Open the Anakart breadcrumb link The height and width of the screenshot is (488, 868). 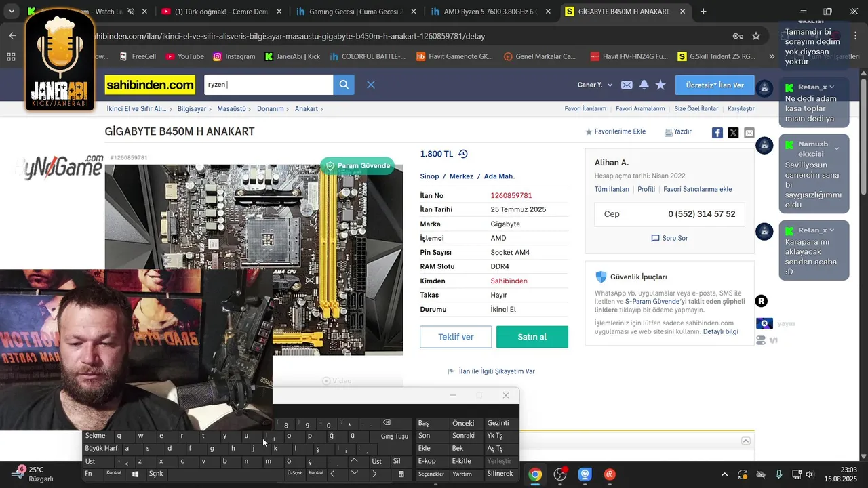coord(307,108)
